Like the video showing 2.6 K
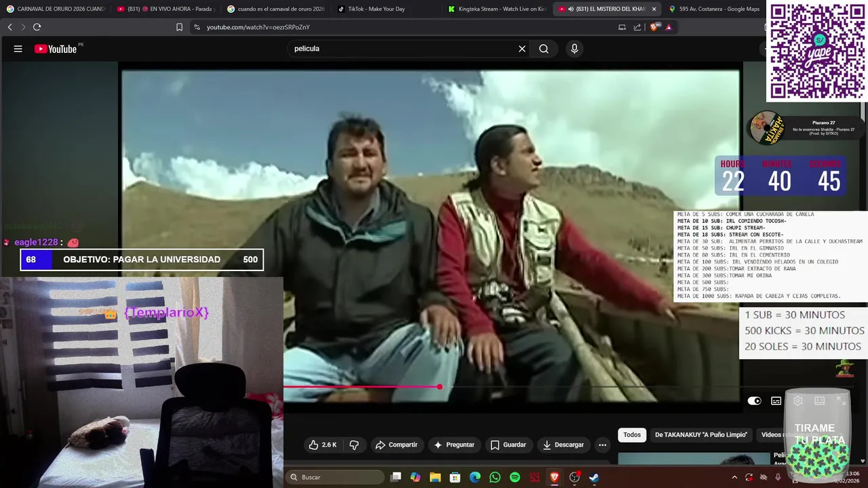This screenshot has width=868, height=488. 322,445
